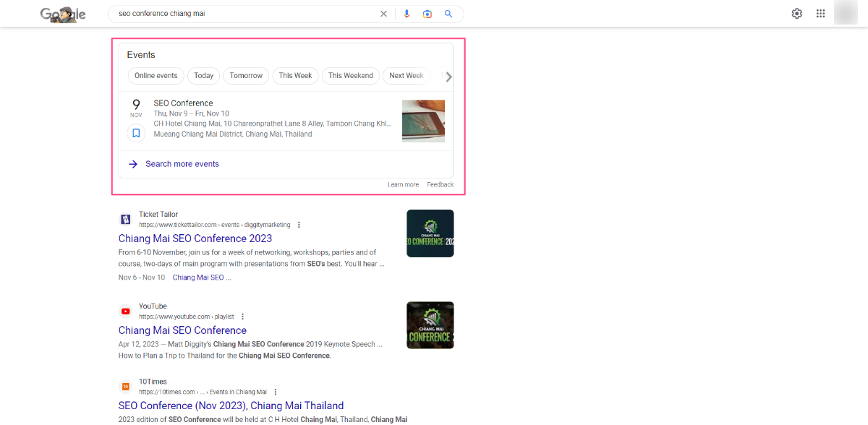This screenshot has height=425, width=868.
Task: Open the YouTube Chiang Mai SEO Conference result
Action: coord(182,330)
